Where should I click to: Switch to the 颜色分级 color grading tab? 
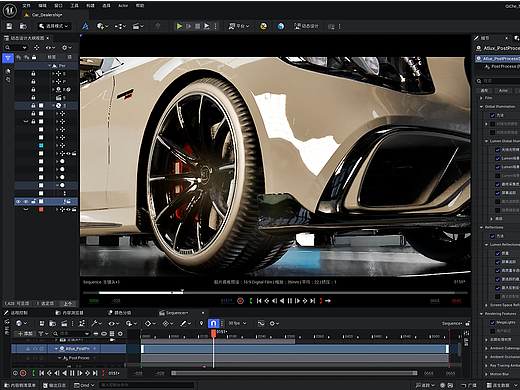(119, 313)
